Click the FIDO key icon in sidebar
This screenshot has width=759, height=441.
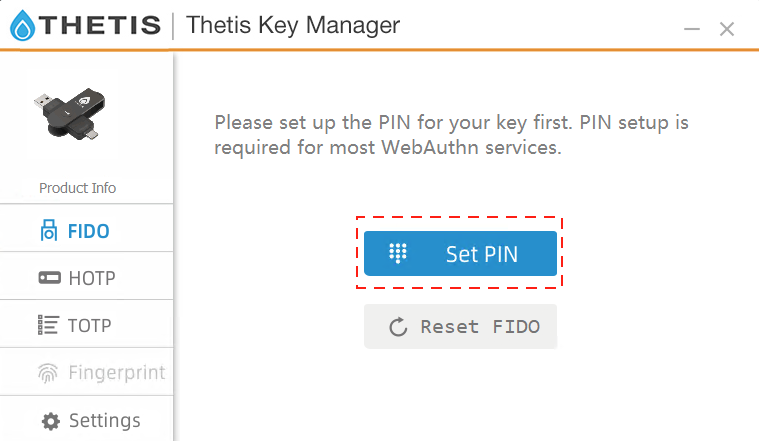point(48,232)
